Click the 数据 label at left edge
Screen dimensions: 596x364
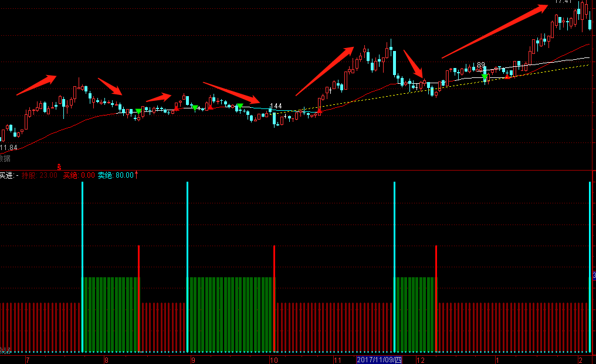[x=5, y=158]
